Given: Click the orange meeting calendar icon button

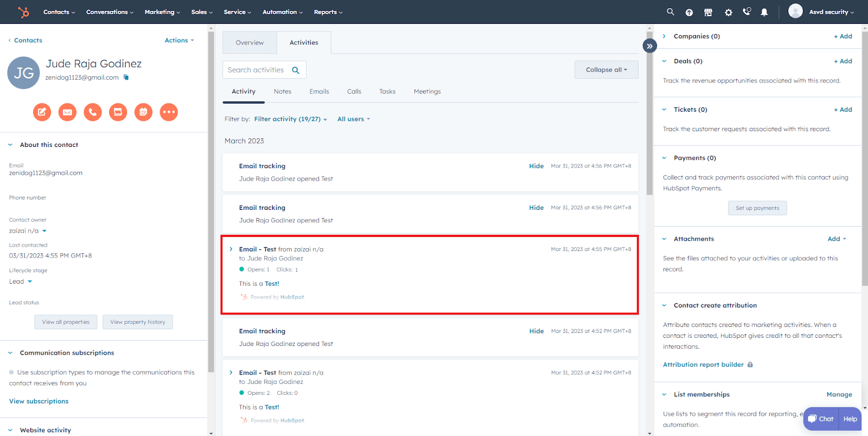Looking at the screenshot, I should tap(143, 112).
